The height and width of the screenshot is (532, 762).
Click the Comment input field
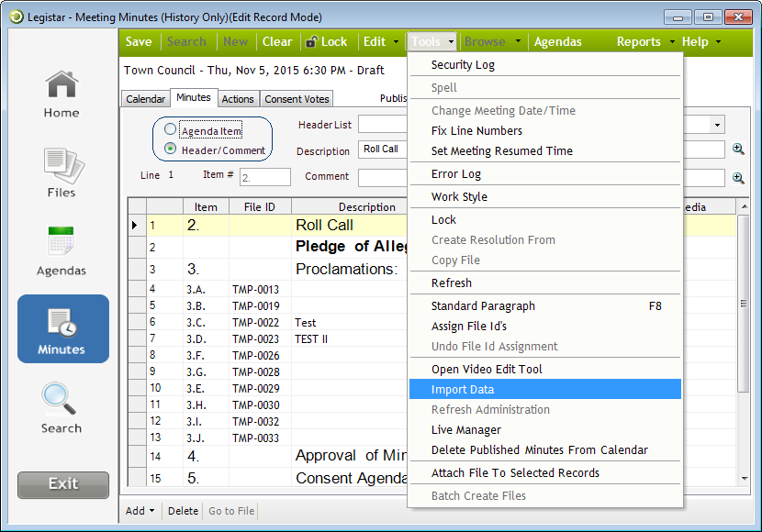click(383, 178)
